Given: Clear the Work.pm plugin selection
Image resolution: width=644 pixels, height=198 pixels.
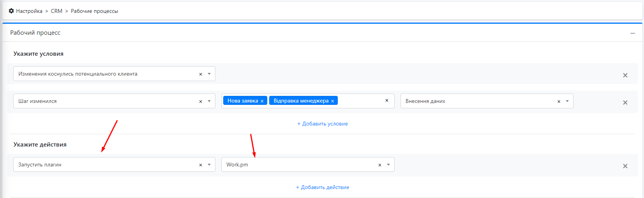Looking at the screenshot, I should [379, 165].
